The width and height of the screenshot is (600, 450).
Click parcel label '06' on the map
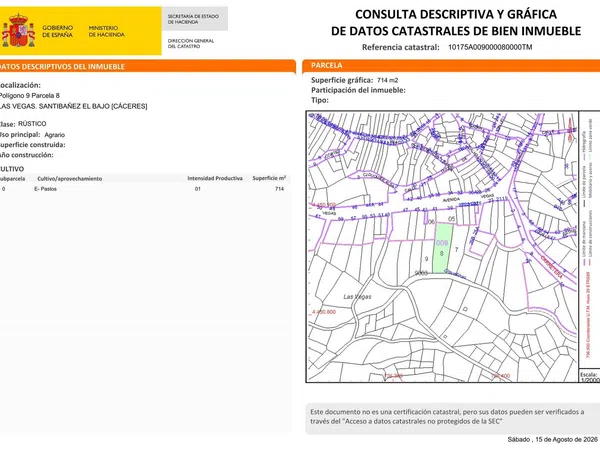pos(431,222)
